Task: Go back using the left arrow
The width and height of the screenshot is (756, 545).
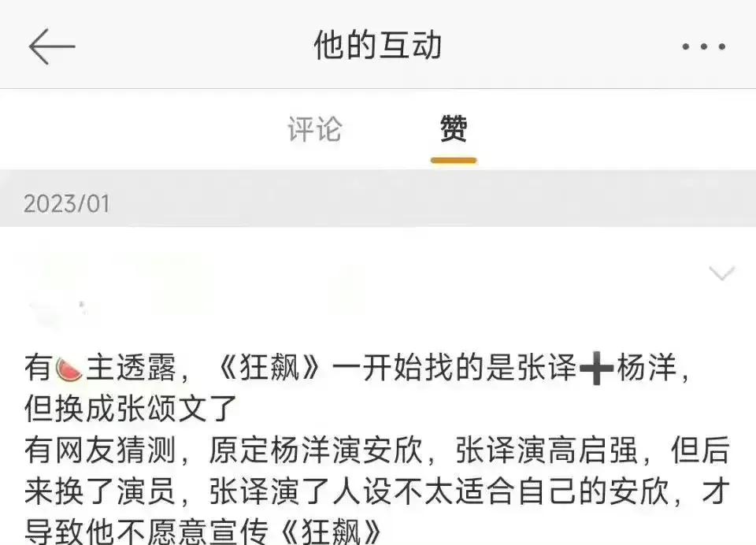Action: click(52, 46)
